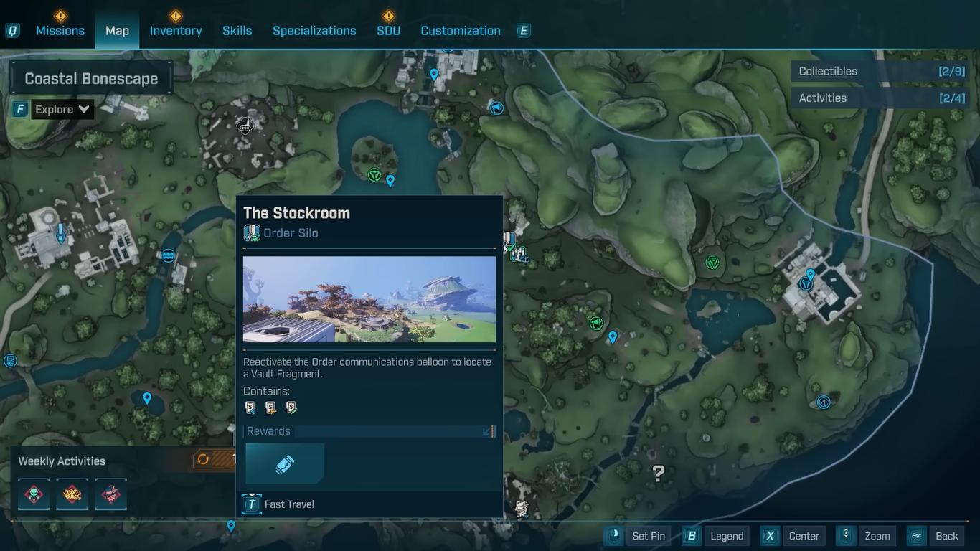The image size is (980, 551).
Task: Click the alert badge above Missions
Action: coord(60,15)
